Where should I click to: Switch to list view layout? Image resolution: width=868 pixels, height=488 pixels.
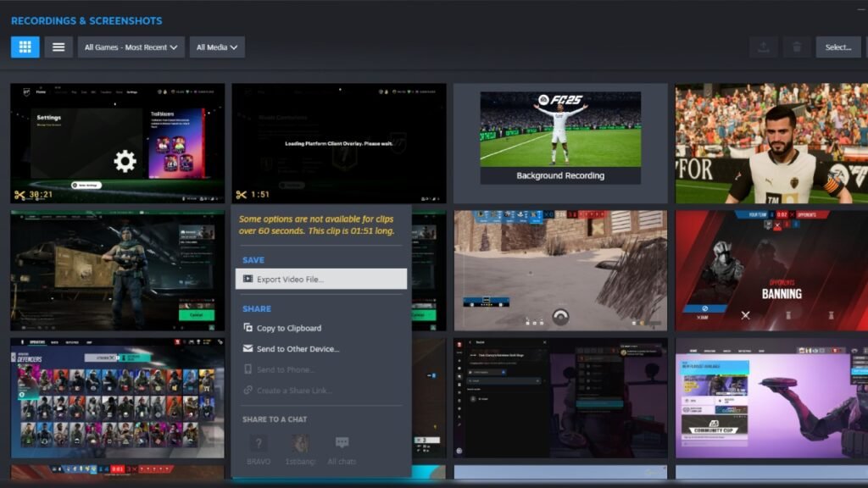(58, 47)
